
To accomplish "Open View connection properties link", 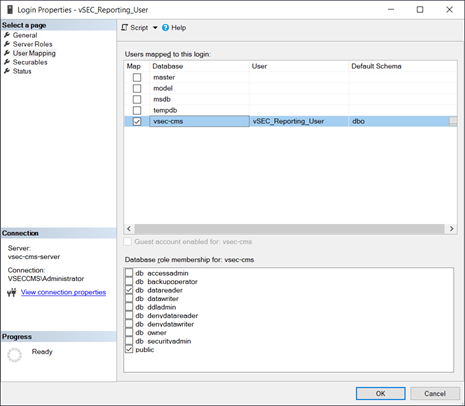I will point(63,292).
